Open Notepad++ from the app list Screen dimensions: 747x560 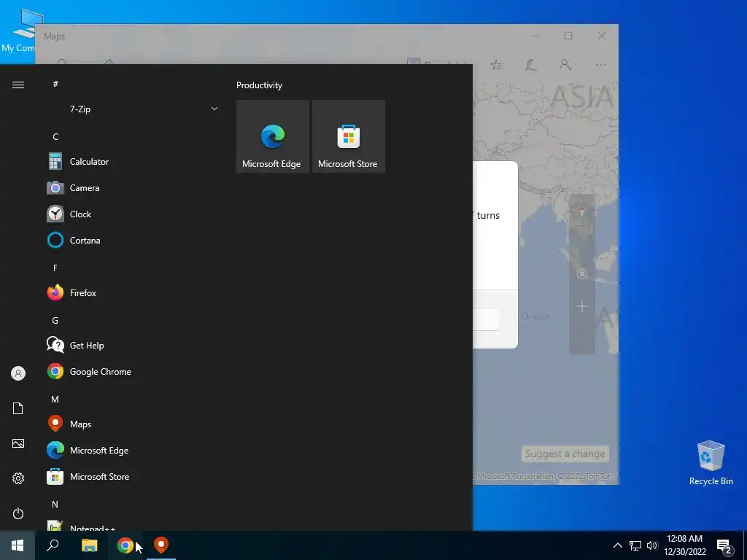click(133, 526)
